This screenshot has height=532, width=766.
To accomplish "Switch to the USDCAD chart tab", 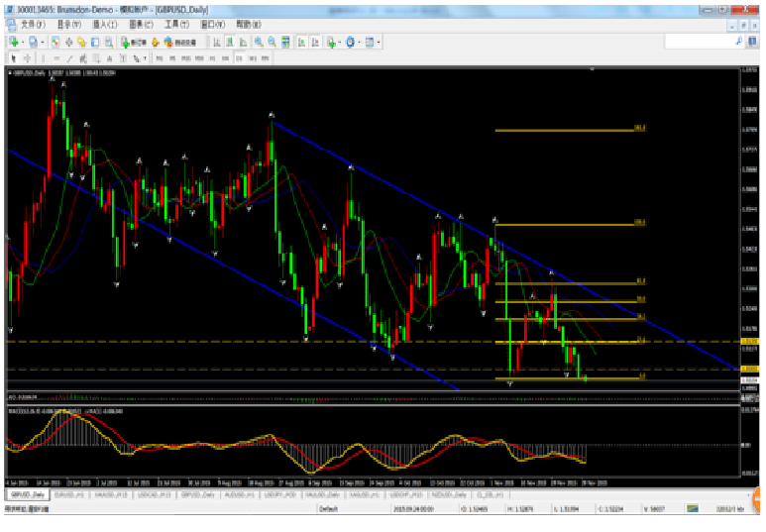I will (x=155, y=495).
